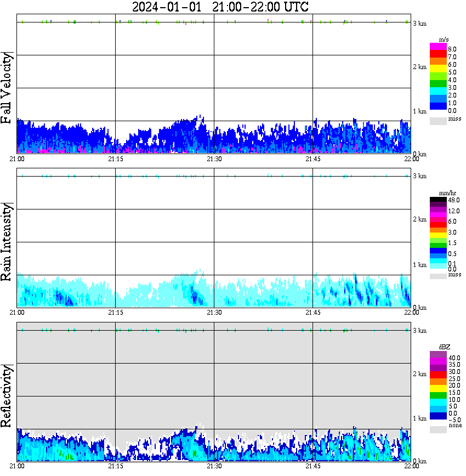This screenshot has height=476, width=466.
Task: Click '-5.0' in the dBZ legend
Action: pos(454,420)
